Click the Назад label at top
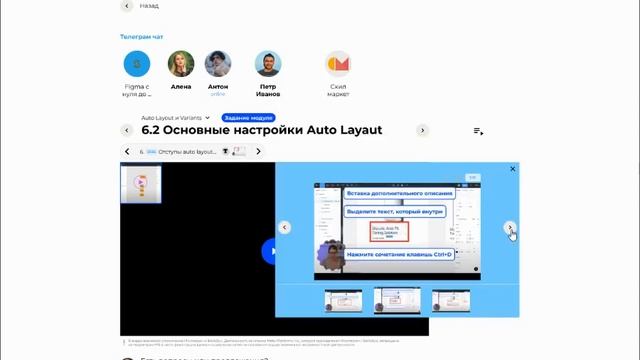 (149, 6)
